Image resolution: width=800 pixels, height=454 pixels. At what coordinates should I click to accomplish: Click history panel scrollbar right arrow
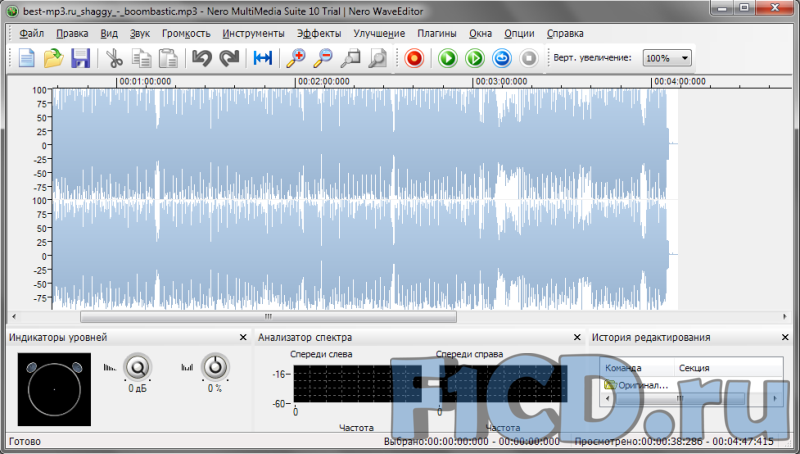(775, 398)
